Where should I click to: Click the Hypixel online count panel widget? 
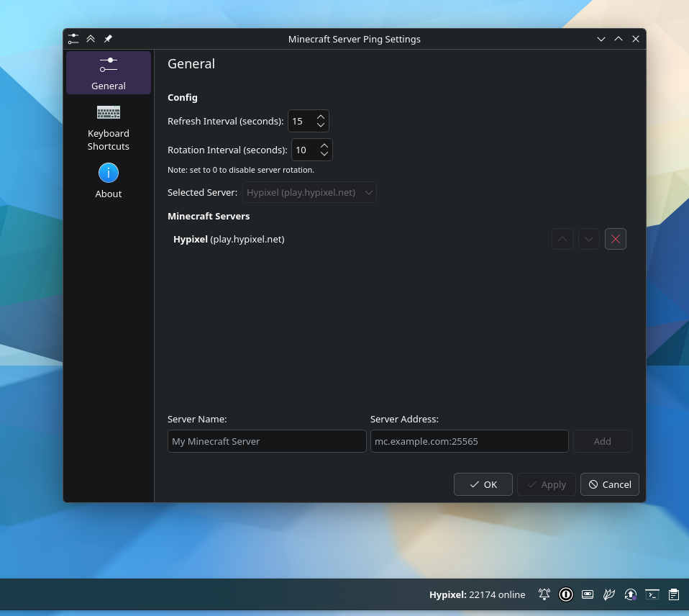coord(478,595)
